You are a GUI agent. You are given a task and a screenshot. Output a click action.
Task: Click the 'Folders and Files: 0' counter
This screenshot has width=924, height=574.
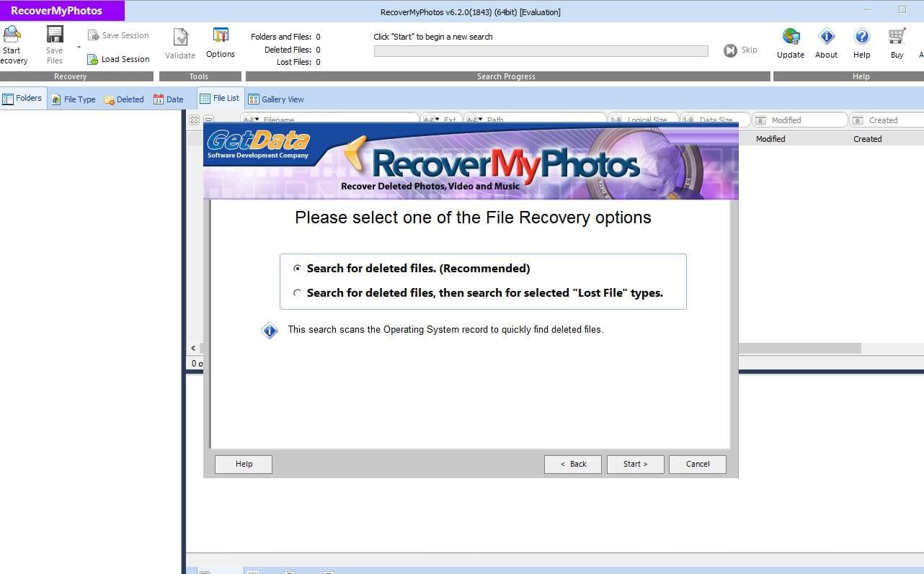tap(285, 37)
